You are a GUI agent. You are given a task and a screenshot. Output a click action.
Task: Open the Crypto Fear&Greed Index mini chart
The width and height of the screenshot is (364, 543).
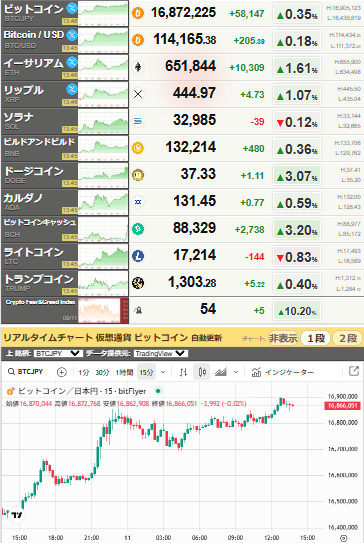103,310
